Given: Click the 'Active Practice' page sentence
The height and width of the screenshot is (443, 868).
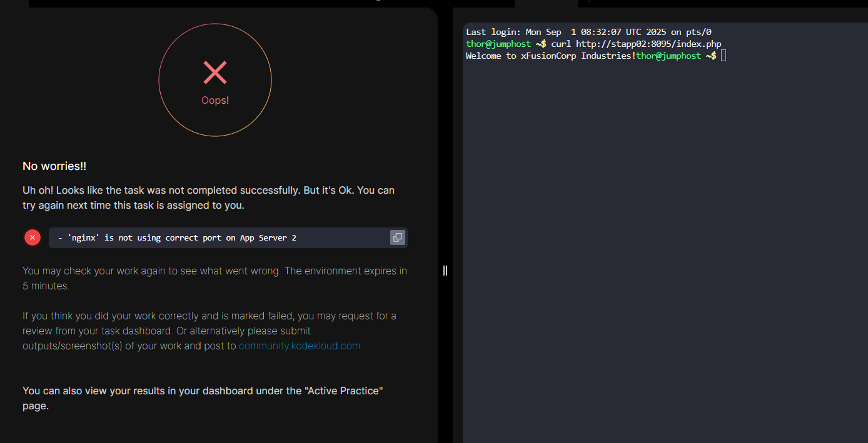Looking at the screenshot, I should [x=203, y=398].
